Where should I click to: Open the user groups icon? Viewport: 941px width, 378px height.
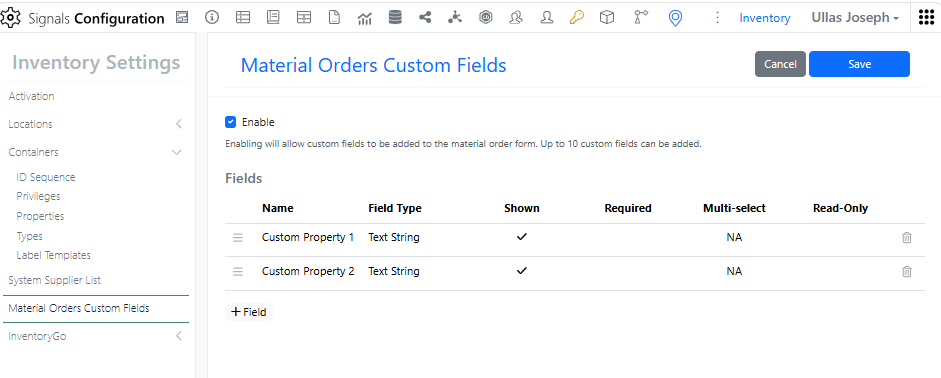516,18
